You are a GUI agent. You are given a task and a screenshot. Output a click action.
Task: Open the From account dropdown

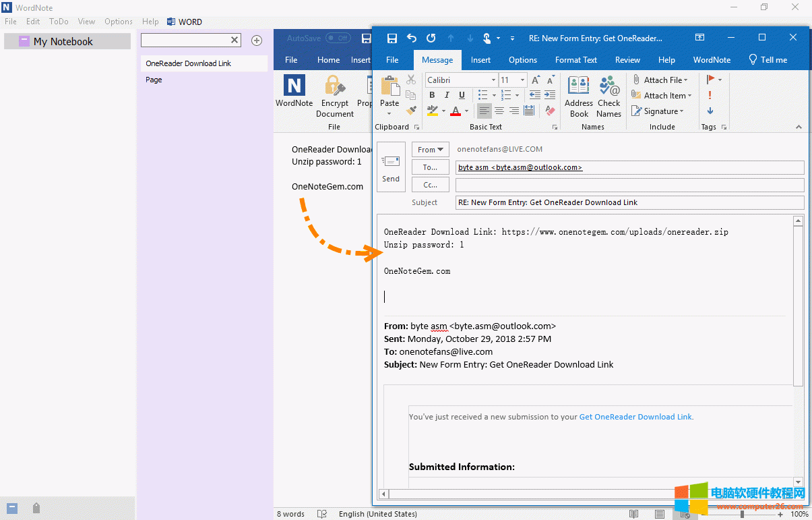430,150
